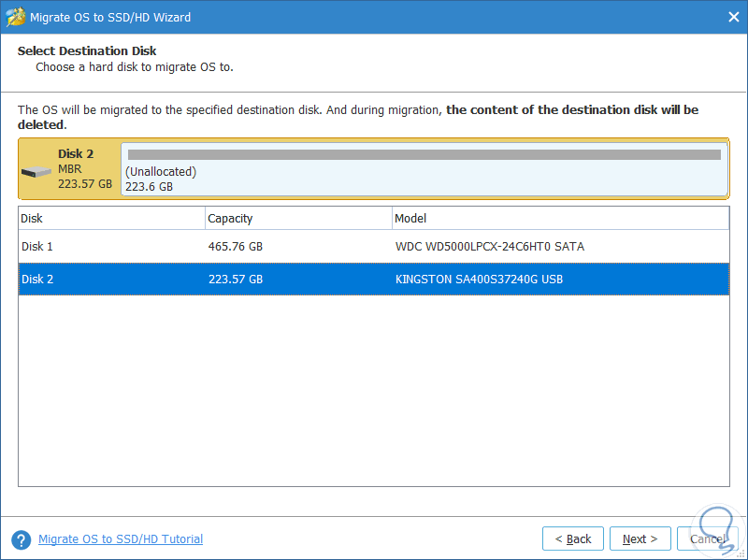Click the 465.76 GB capacity cell

point(235,247)
